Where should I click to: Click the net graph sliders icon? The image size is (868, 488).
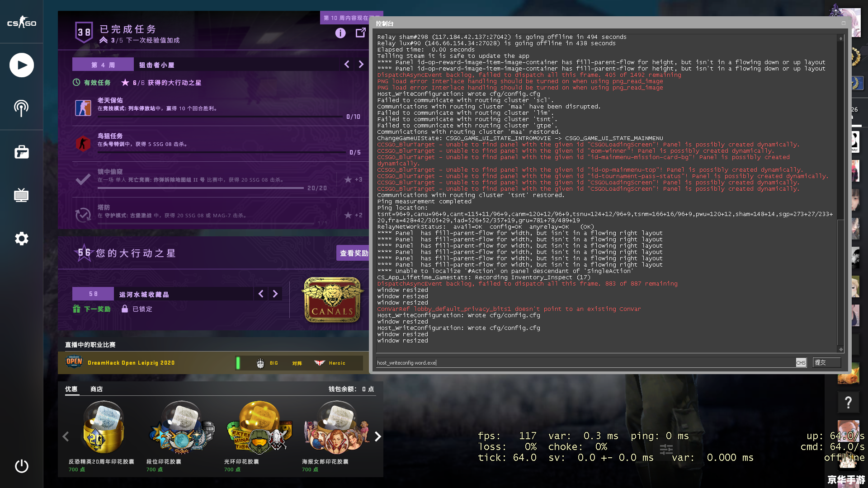[666, 449]
